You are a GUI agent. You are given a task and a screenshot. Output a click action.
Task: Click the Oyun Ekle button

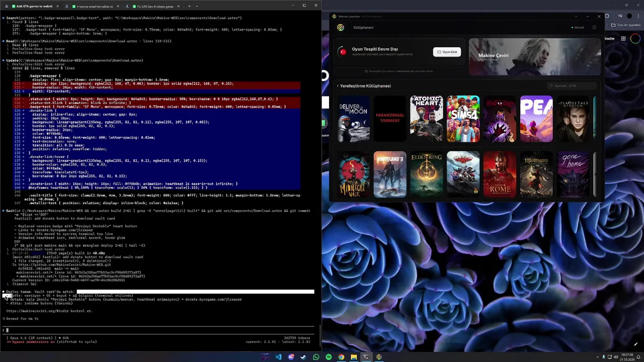(x=447, y=52)
